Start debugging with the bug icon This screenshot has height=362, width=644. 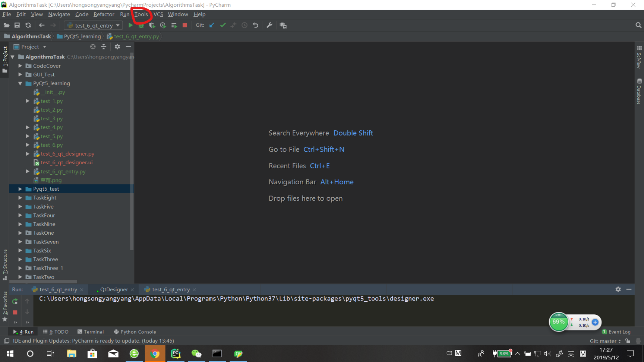tap(141, 25)
